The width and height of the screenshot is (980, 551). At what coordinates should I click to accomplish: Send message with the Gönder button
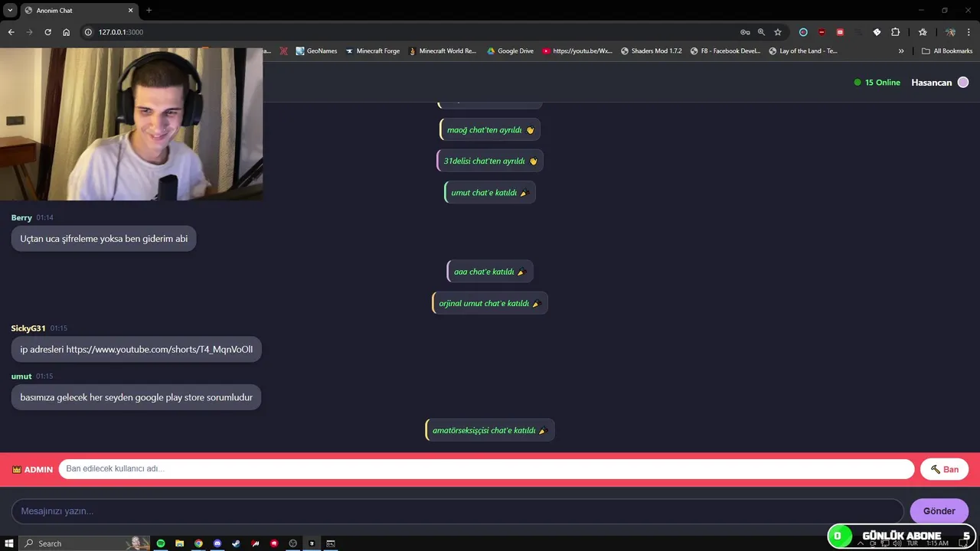click(x=939, y=511)
